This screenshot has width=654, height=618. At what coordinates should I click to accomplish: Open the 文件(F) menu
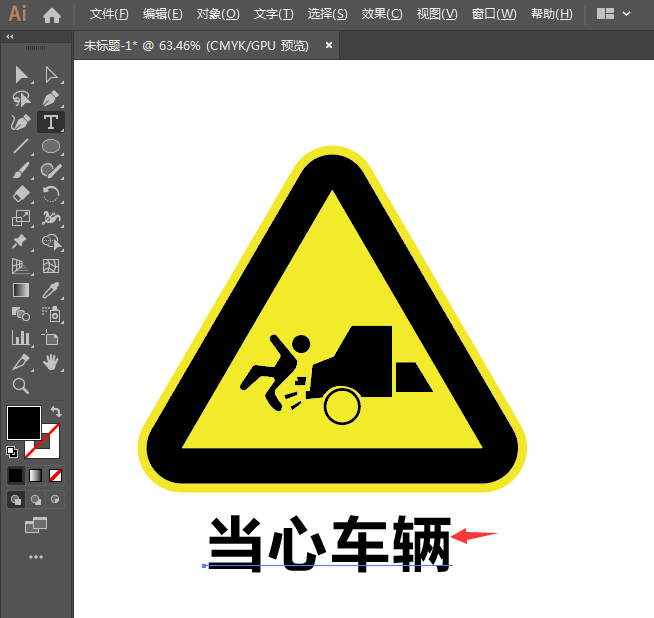click(109, 14)
